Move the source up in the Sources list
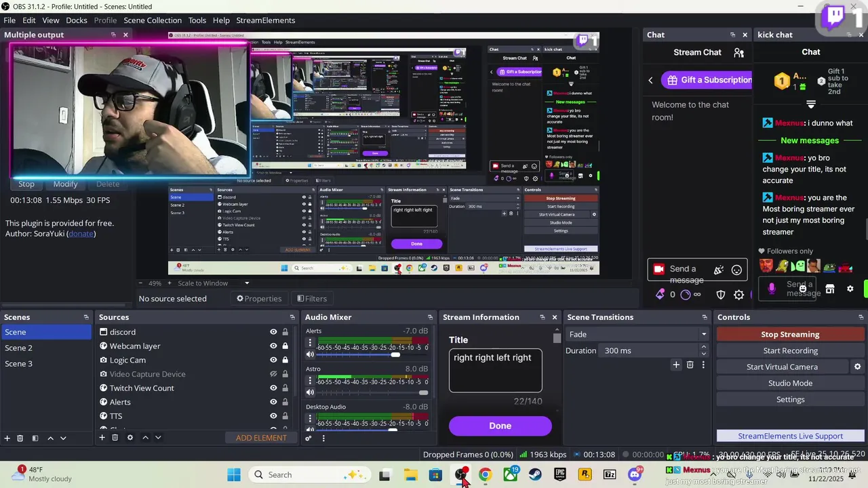The height and width of the screenshot is (488, 868). [145, 438]
